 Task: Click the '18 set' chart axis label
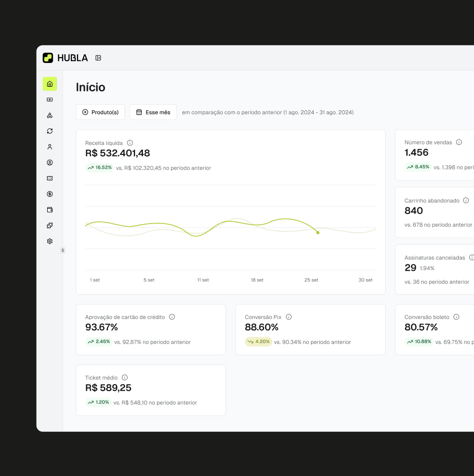pyautogui.click(x=257, y=280)
